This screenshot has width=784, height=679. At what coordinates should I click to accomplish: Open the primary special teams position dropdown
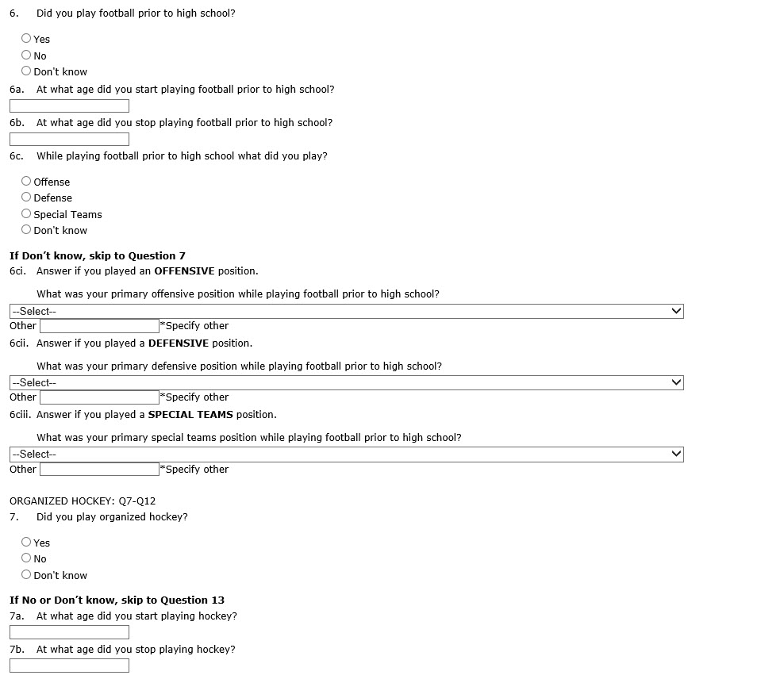[x=346, y=454]
